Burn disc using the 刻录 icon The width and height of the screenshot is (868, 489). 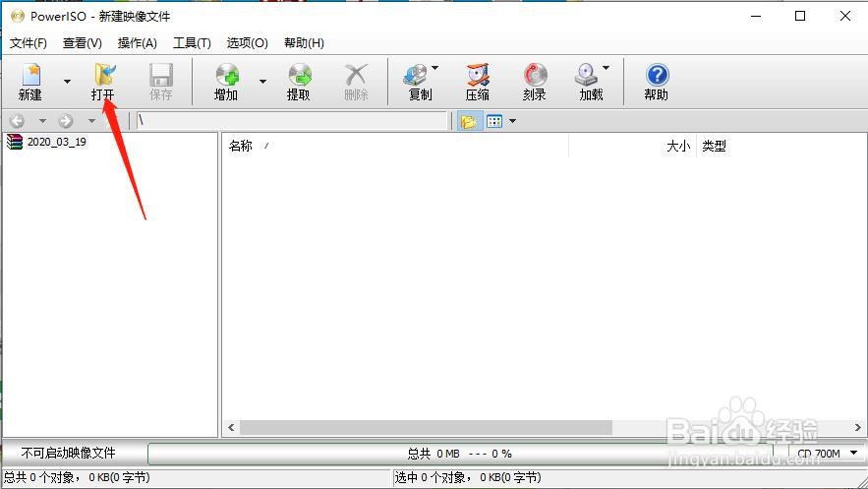pos(535,82)
